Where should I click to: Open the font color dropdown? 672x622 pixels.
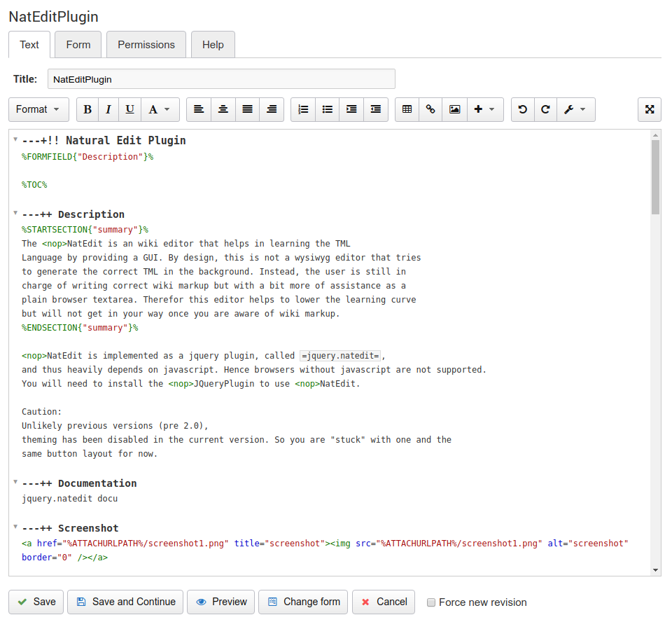[160, 109]
